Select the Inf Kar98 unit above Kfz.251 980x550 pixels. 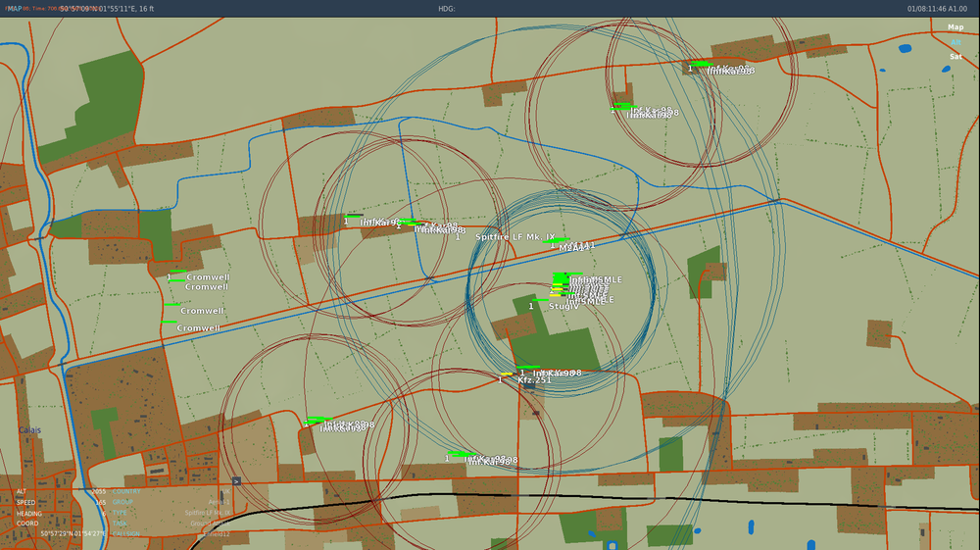pos(557,374)
